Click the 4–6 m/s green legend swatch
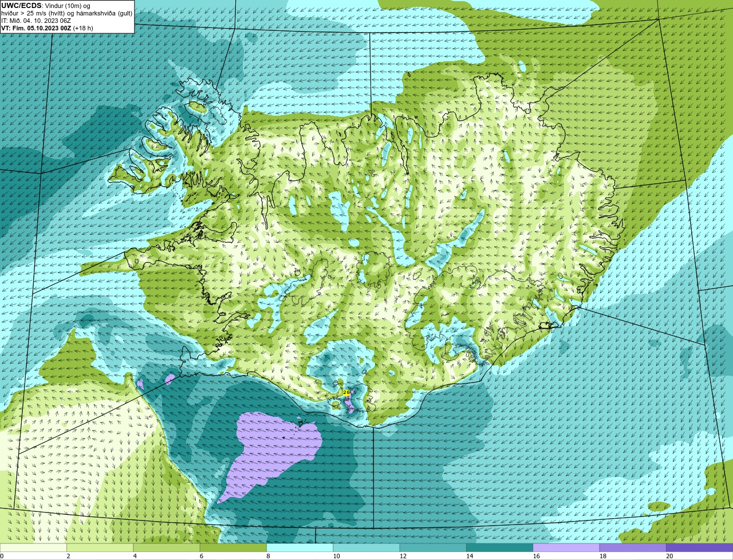This screenshot has width=733, height=560. click(x=167, y=548)
